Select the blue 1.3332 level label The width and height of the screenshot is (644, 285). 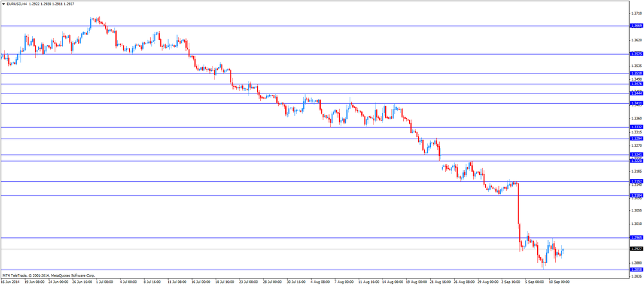pyautogui.click(x=636, y=127)
